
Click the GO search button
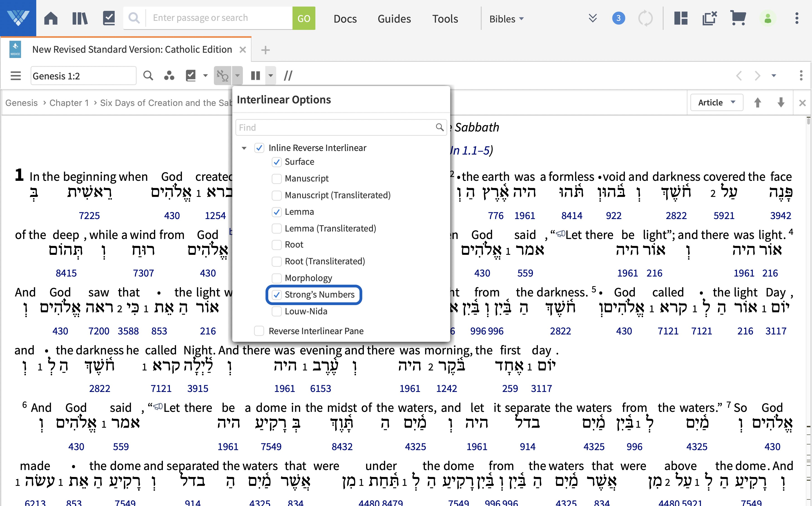(303, 17)
